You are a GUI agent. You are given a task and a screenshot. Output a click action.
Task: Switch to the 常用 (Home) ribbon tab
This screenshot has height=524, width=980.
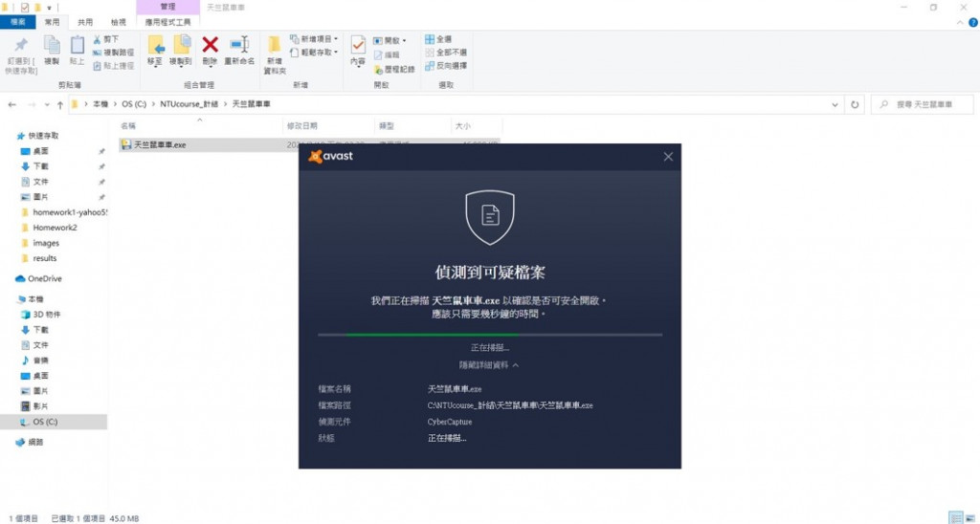53,22
